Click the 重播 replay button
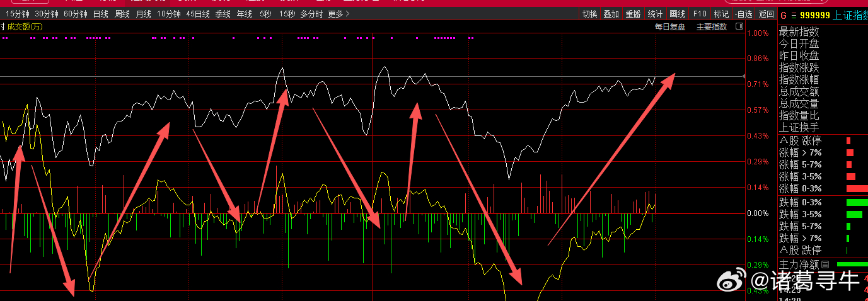Screen dimensions: 868x301 (633, 14)
